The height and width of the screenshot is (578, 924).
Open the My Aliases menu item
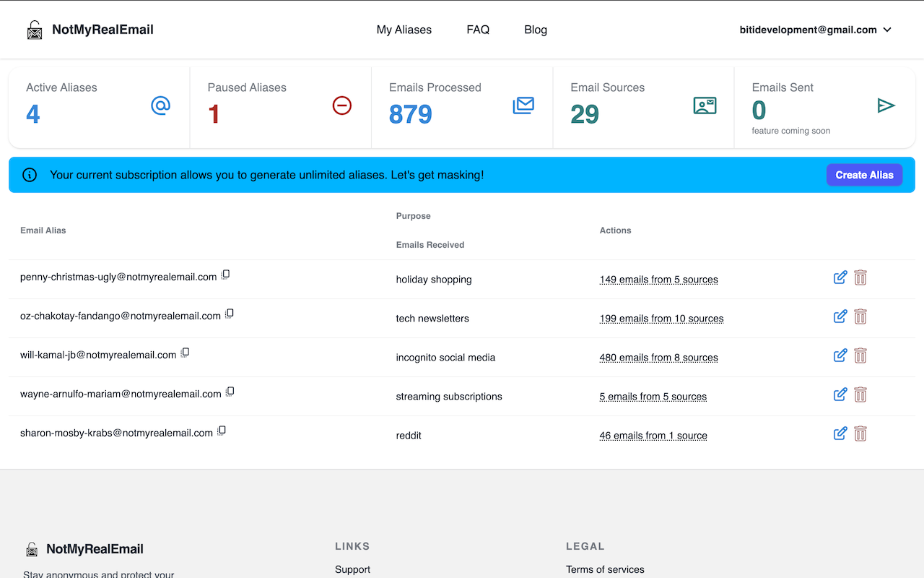(404, 30)
